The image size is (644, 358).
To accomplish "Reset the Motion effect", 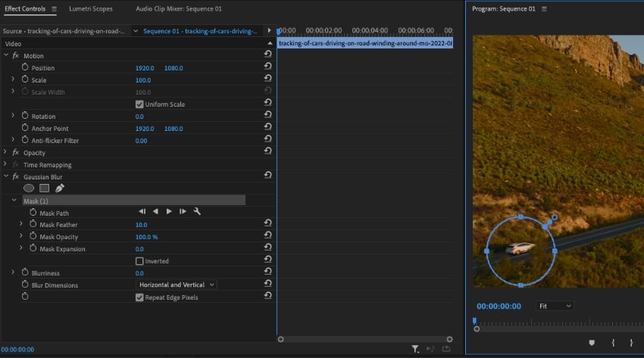I will (x=267, y=54).
